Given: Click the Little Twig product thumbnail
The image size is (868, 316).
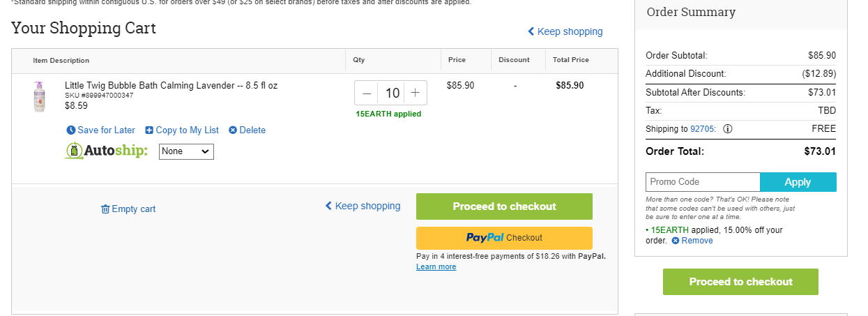Looking at the screenshot, I should pos(38,96).
